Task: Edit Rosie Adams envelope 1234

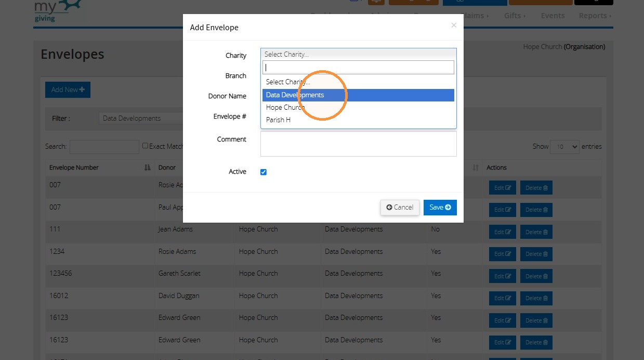Action: click(503, 254)
